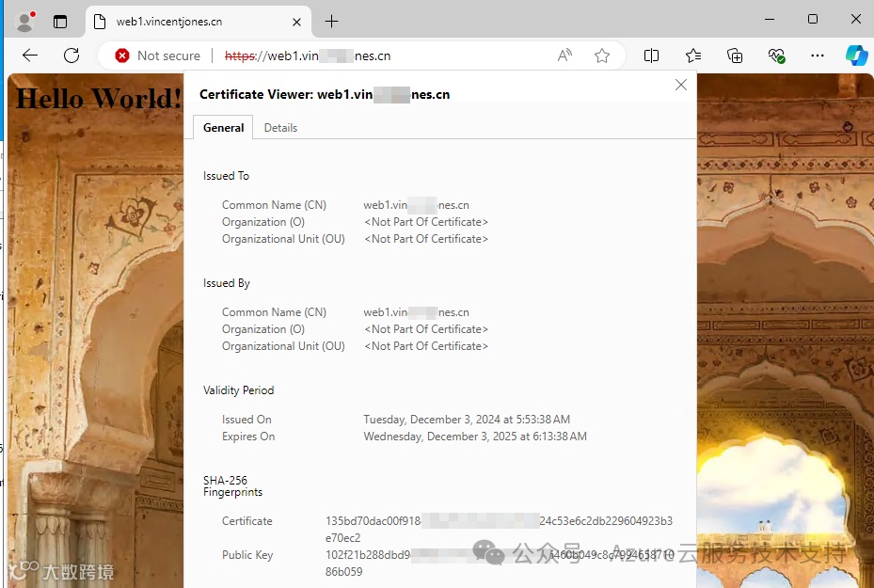874x588 pixels.
Task: Maximize the browser window
Action: pyautogui.click(x=813, y=19)
